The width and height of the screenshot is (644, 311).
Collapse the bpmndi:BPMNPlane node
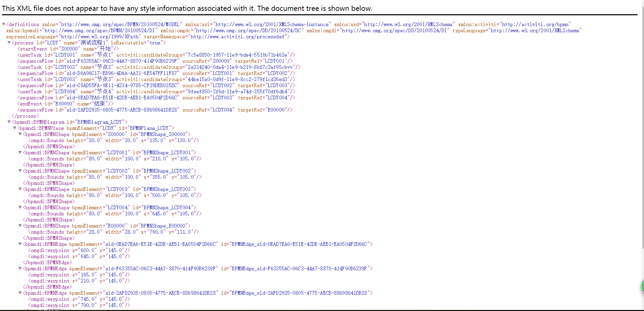coord(15,128)
